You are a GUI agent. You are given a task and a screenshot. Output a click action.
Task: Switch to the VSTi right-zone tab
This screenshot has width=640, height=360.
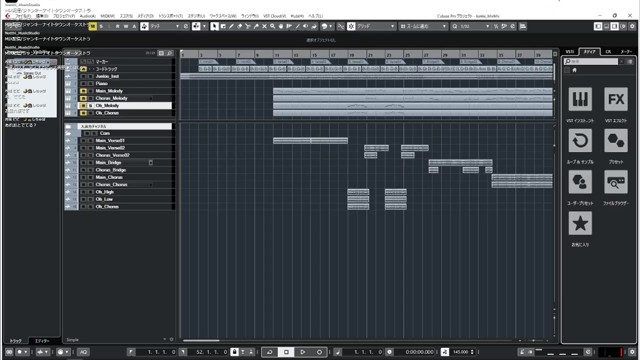click(569, 52)
